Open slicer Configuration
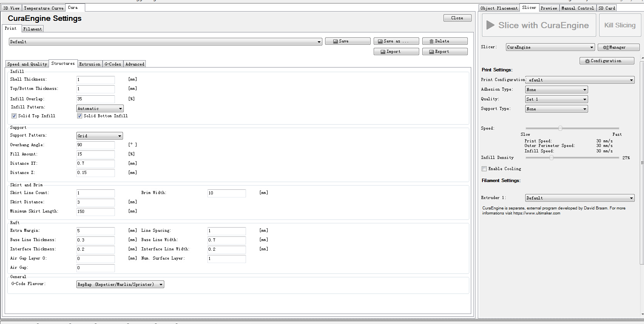Viewport: 644px width, 324px height. click(607, 61)
